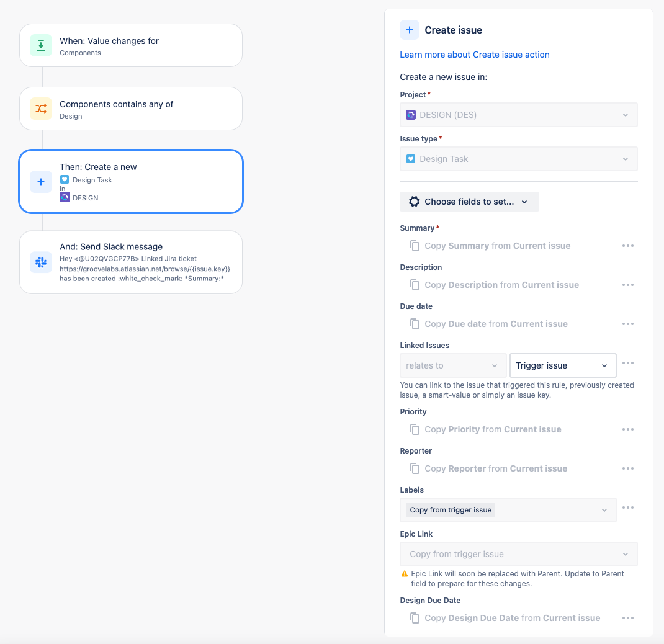Click the copy icon beside Copy Due date

coord(416,324)
